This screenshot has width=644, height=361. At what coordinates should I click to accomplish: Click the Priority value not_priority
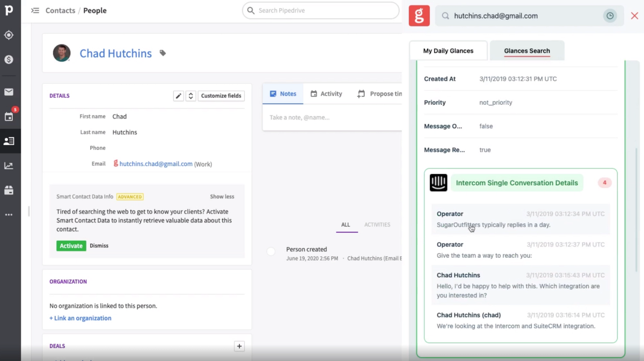[495, 103]
